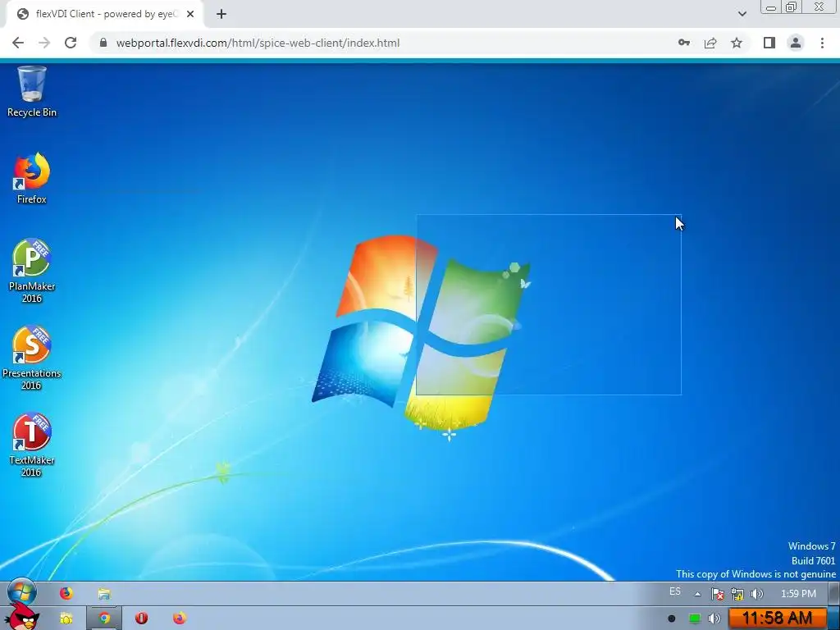Select the Firefox desktop shortcut

coord(32,178)
